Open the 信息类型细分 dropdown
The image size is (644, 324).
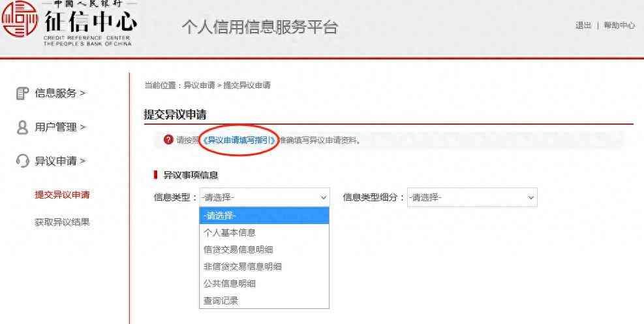(472, 198)
